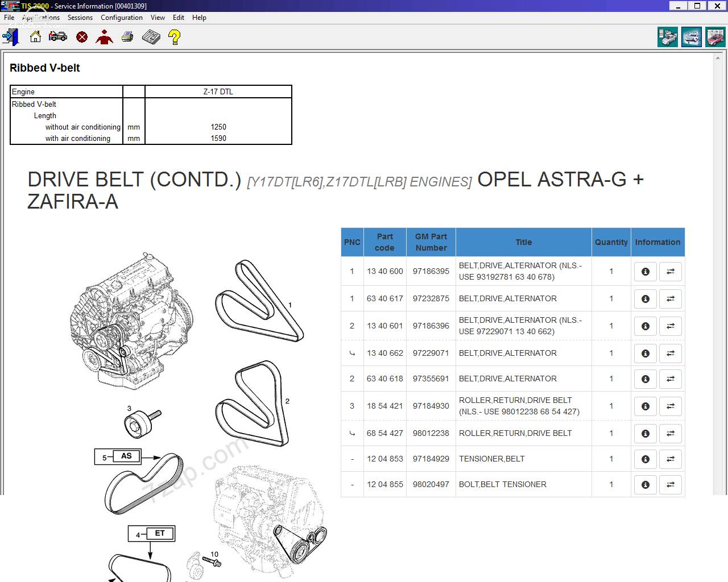Click the Ribbed V-belt heading

pyautogui.click(x=45, y=68)
